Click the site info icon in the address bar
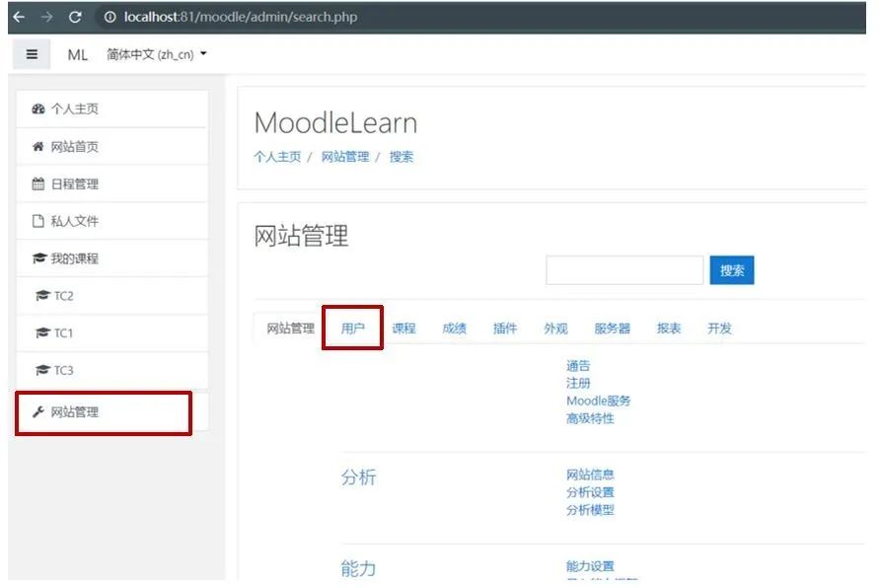The width and height of the screenshot is (879, 588). (110, 17)
